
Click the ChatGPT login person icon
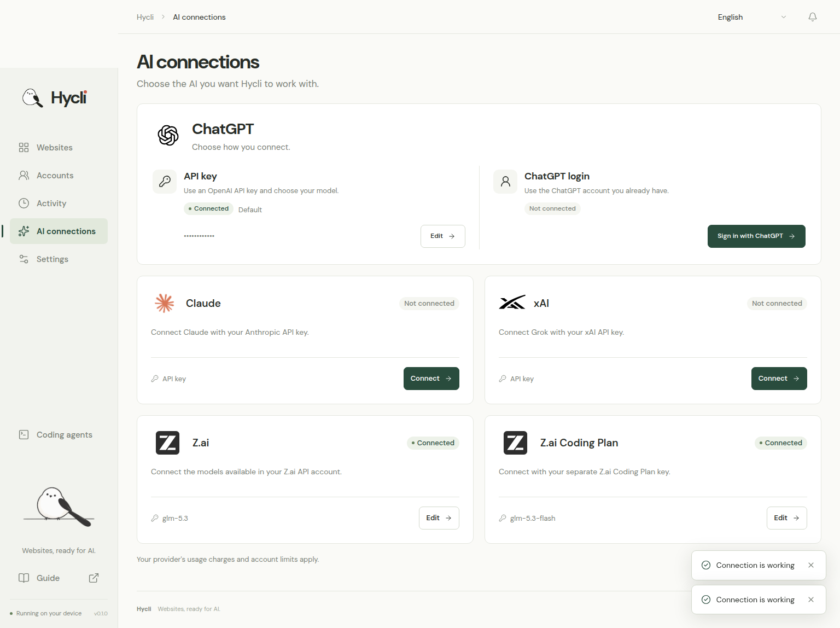tap(505, 182)
